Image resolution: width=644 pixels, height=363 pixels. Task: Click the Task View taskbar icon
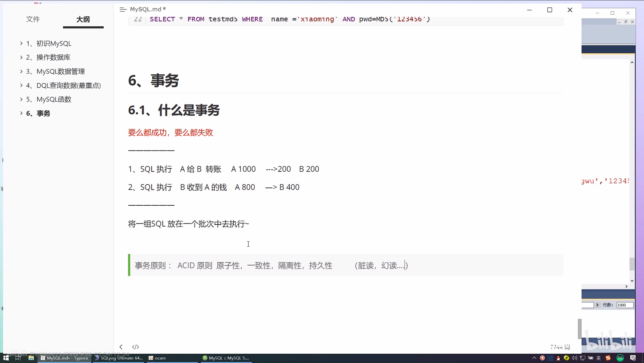tap(18, 358)
